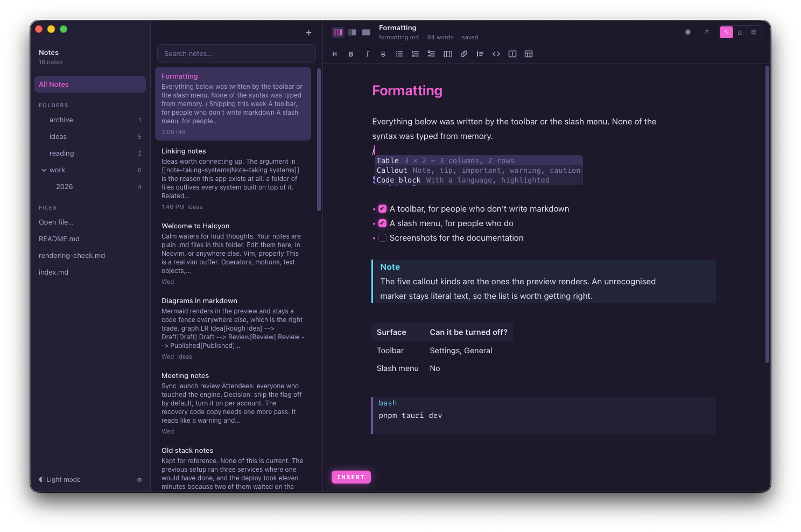
Task: Choose Callout from the slash menu
Action: pos(479,170)
